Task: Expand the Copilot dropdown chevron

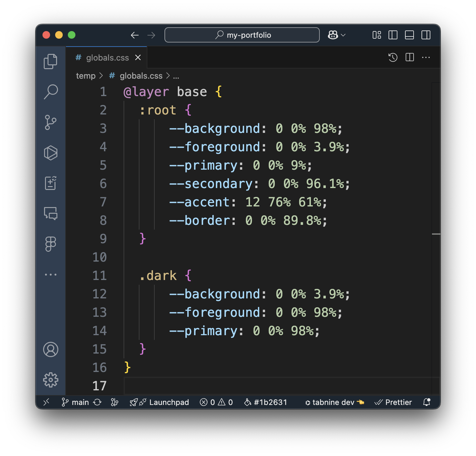Action: pos(343,35)
